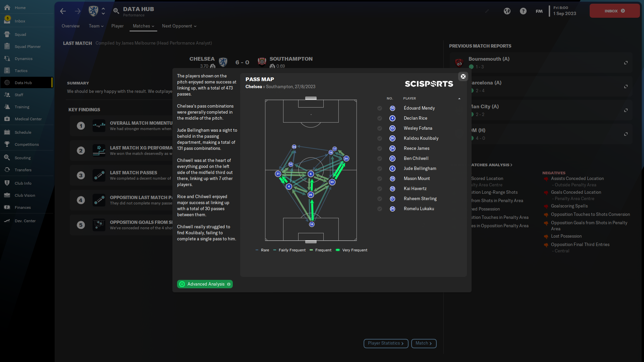The height and width of the screenshot is (362, 644).
Task: Open the Training sidebar icon
Action: [x=7, y=107]
